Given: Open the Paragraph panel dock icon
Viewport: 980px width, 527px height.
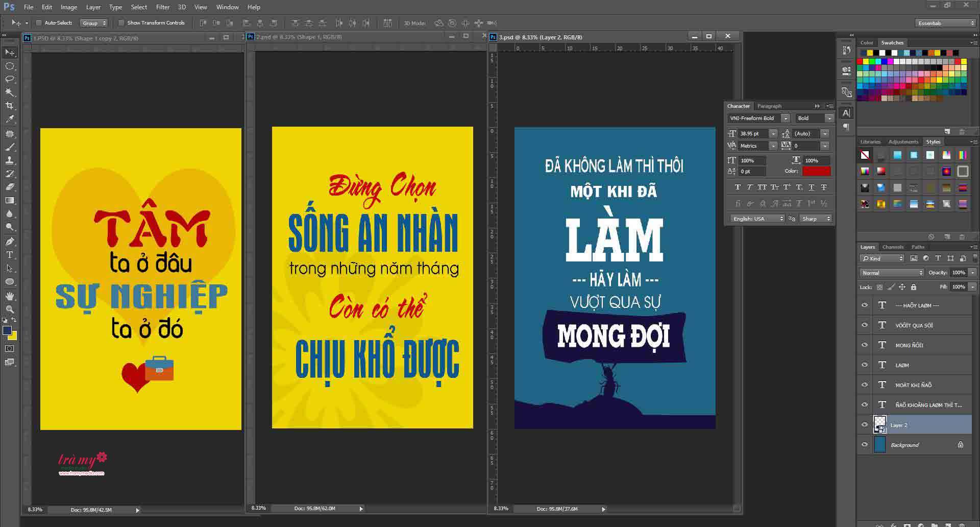Looking at the screenshot, I should pyautogui.click(x=846, y=127).
